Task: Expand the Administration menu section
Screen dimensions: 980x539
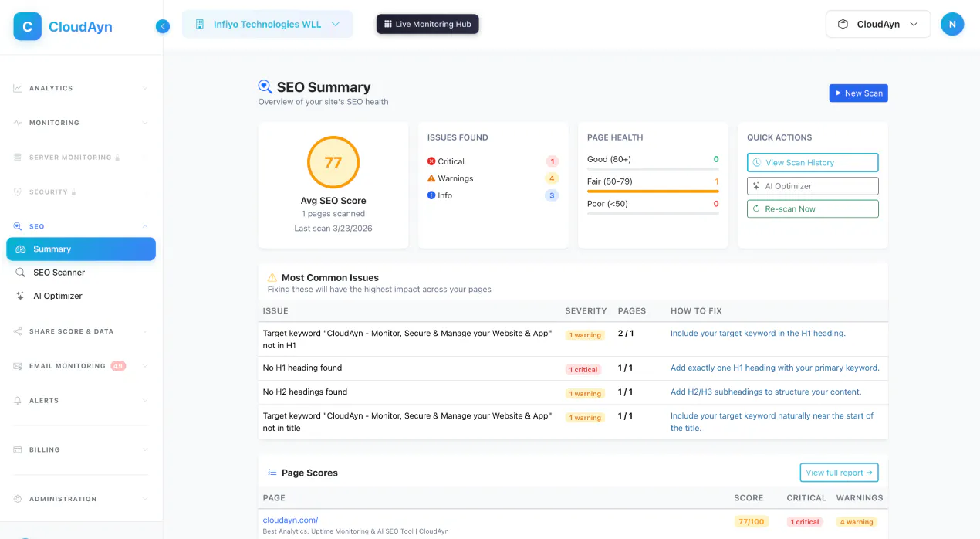Action: (145, 499)
